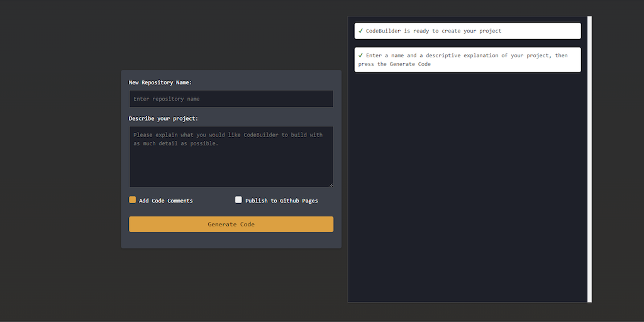The image size is (644, 322).
Task: Disable the Add Code Comments checkbox
Action: tap(133, 200)
